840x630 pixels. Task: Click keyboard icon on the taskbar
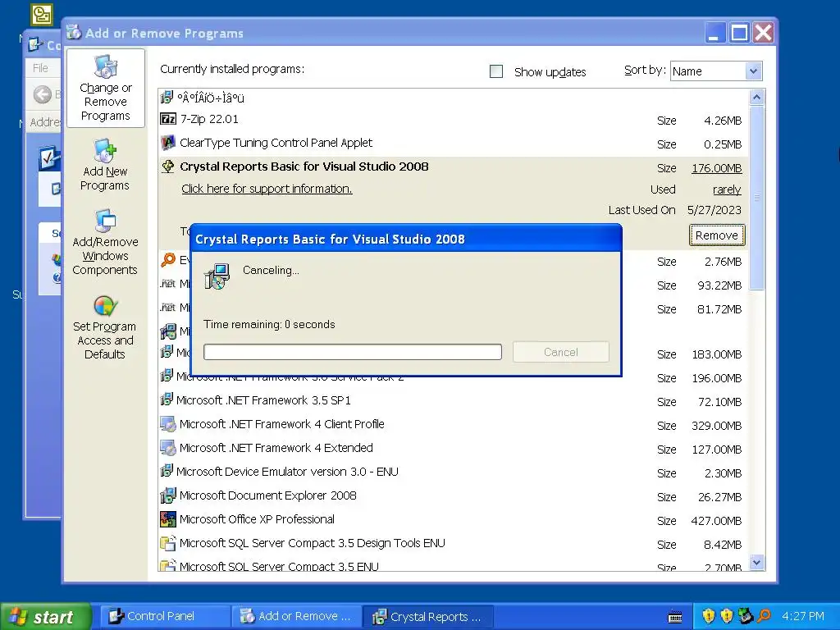click(675, 617)
